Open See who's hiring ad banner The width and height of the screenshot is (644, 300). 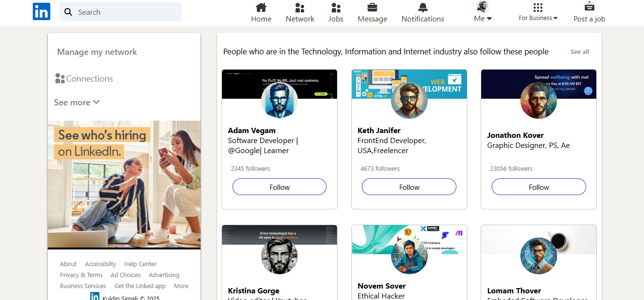tap(124, 184)
